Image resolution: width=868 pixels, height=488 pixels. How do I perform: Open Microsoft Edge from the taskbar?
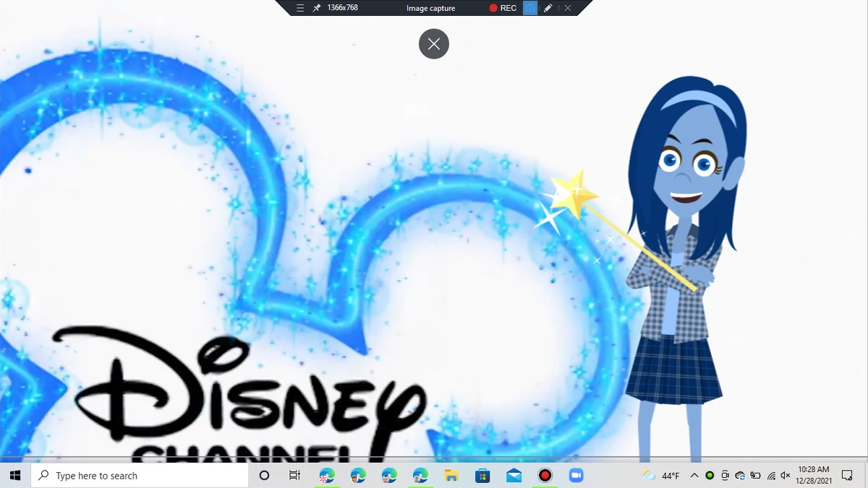point(327,475)
